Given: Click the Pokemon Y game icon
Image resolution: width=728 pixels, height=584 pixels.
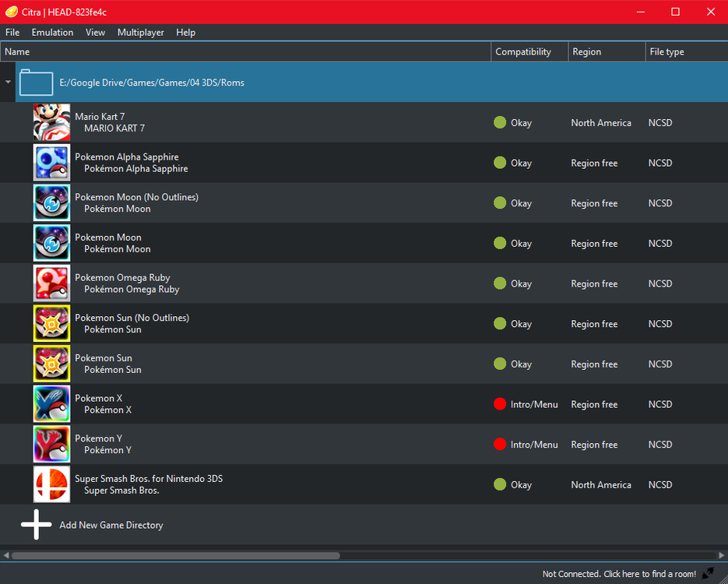Looking at the screenshot, I should pyautogui.click(x=51, y=445).
